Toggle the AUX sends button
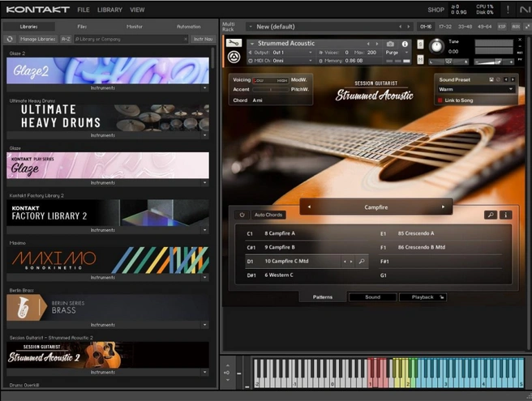532x401 pixels. tap(516, 27)
